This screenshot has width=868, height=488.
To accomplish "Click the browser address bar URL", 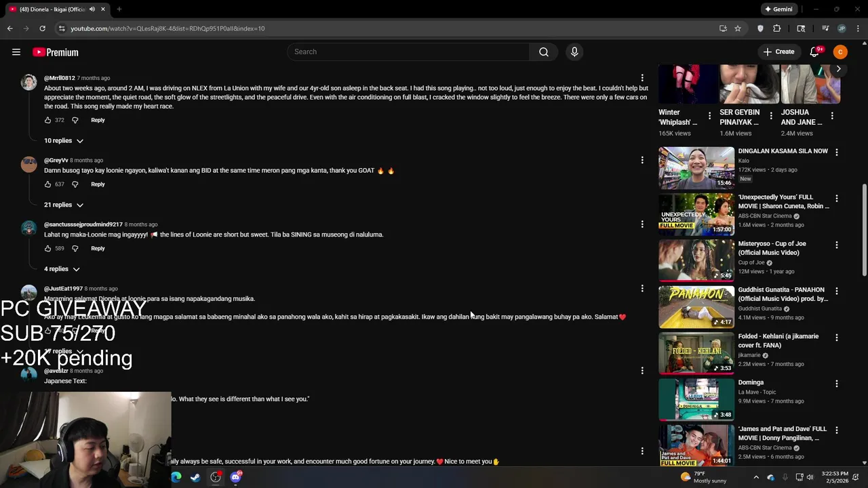I will [167, 28].
